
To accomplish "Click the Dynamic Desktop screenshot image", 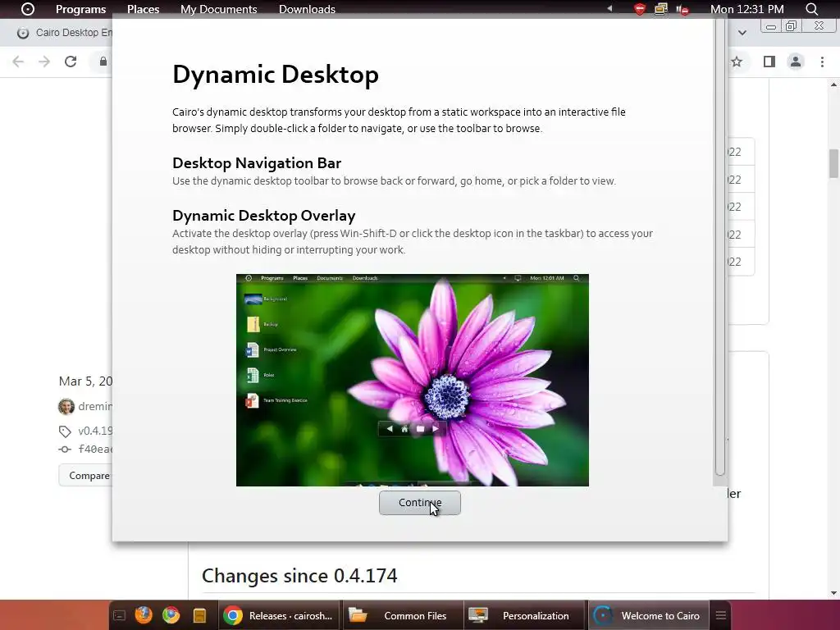I will point(413,381).
